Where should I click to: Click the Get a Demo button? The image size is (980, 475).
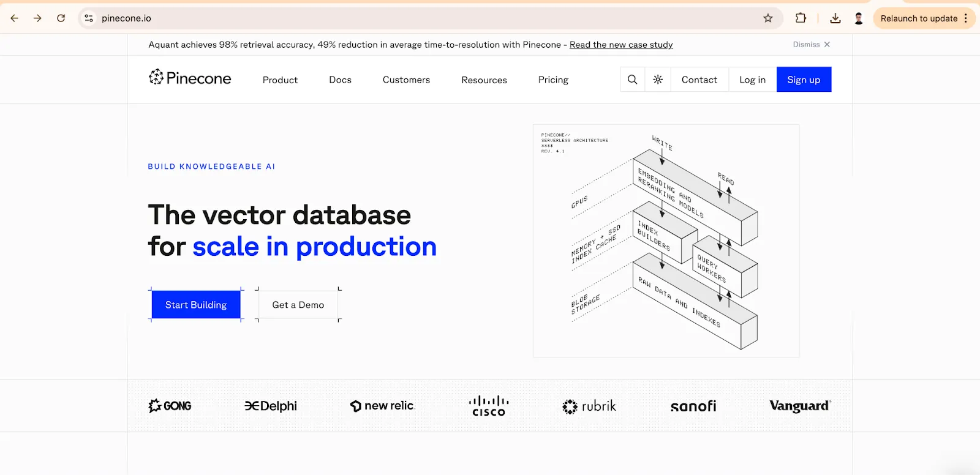(298, 305)
